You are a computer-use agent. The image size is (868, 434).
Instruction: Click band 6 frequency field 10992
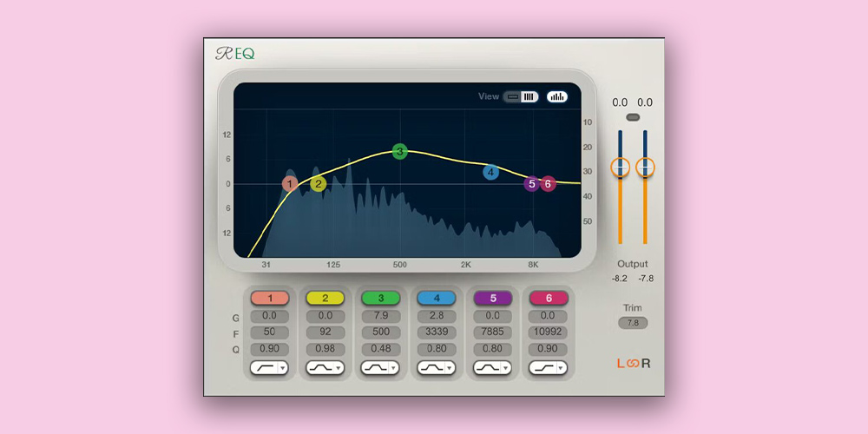coord(549,332)
